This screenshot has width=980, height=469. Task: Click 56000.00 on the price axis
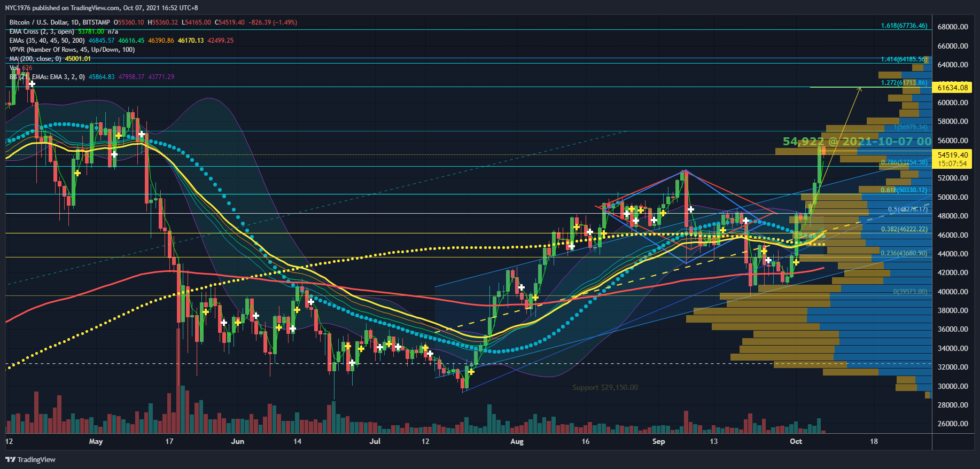953,140
